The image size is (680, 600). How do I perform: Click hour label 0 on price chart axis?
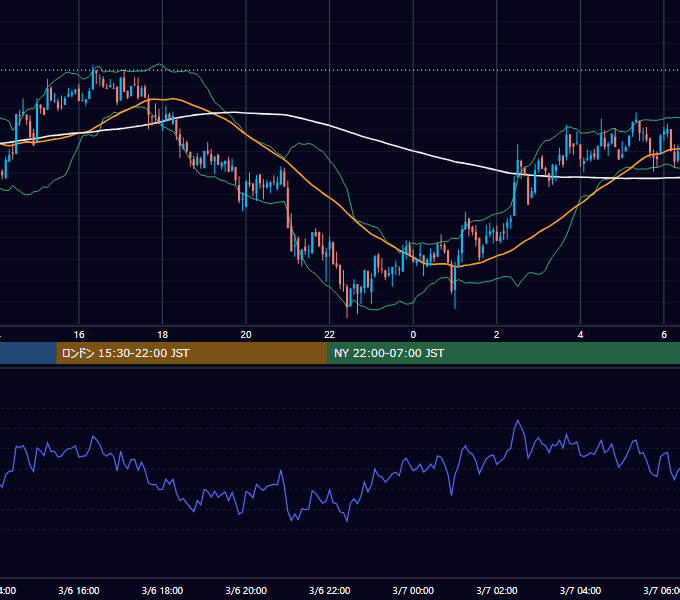pos(413,335)
